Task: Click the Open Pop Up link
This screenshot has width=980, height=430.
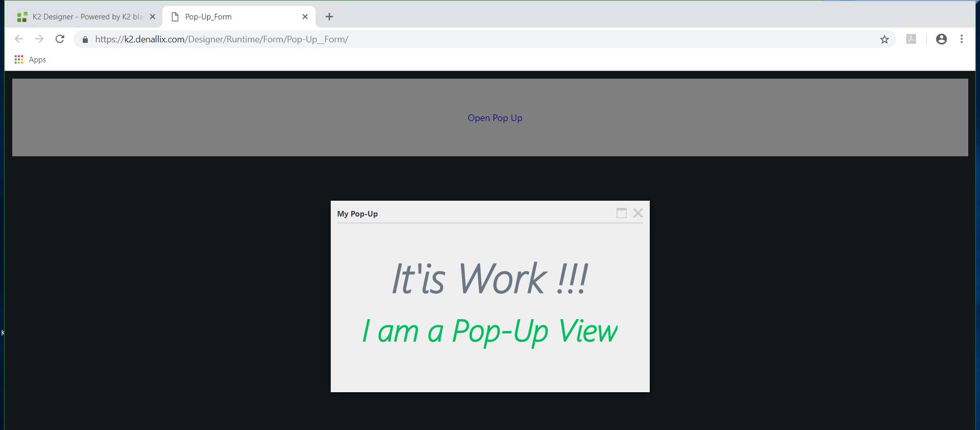Action: [x=495, y=118]
